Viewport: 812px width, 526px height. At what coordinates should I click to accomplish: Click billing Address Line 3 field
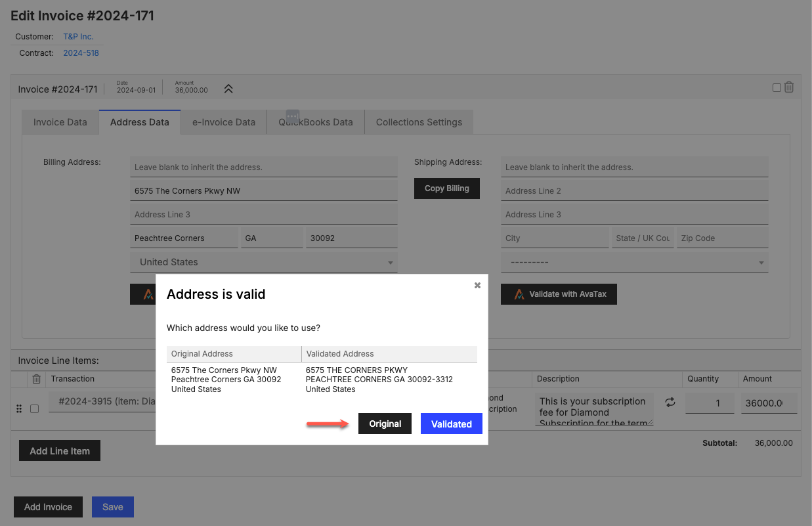coord(264,214)
